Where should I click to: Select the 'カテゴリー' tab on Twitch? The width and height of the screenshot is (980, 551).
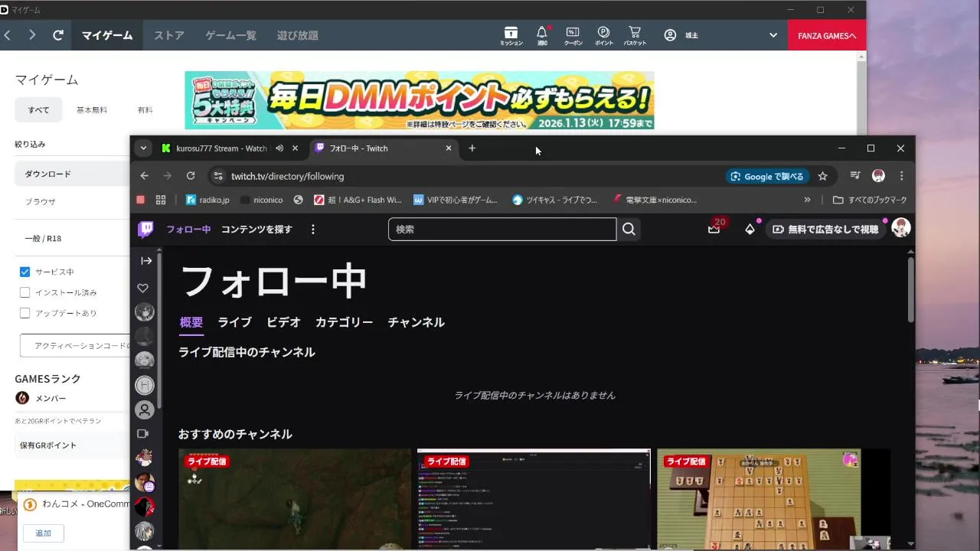click(x=344, y=322)
